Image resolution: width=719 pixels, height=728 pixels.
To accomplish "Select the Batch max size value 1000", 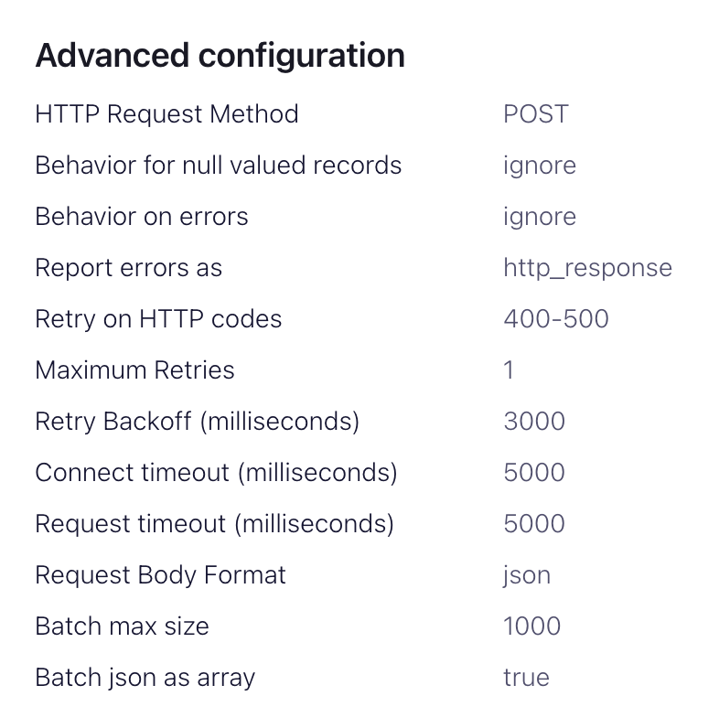I will pyautogui.click(x=532, y=626).
